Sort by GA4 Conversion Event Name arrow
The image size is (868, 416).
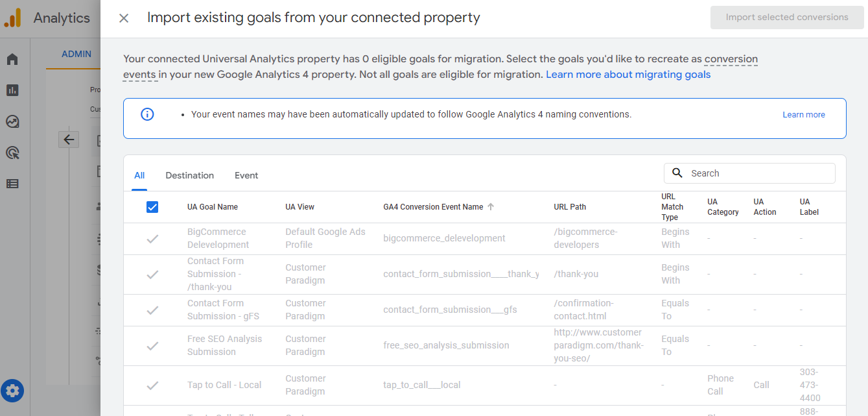[x=491, y=207]
